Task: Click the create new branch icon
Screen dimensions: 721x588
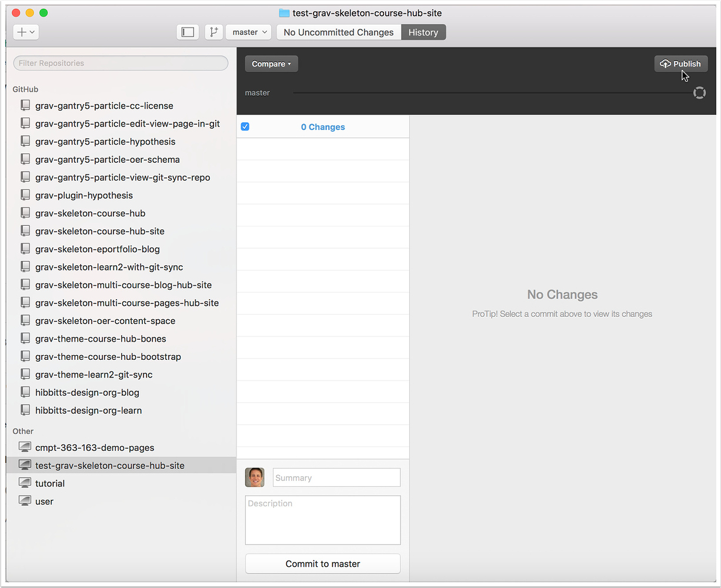Action: pyautogui.click(x=213, y=32)
